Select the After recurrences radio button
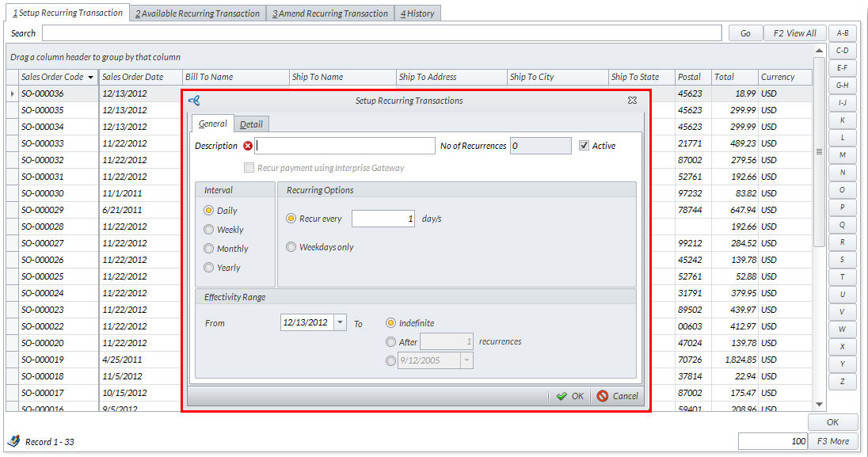Viewport: 868px width, 457px height. (x=390, y=342)
